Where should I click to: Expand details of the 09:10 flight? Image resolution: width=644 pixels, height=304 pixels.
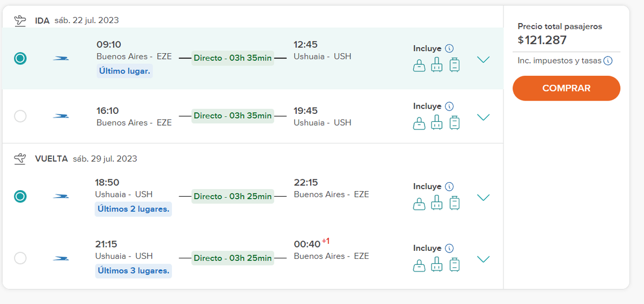coord(484,60)
